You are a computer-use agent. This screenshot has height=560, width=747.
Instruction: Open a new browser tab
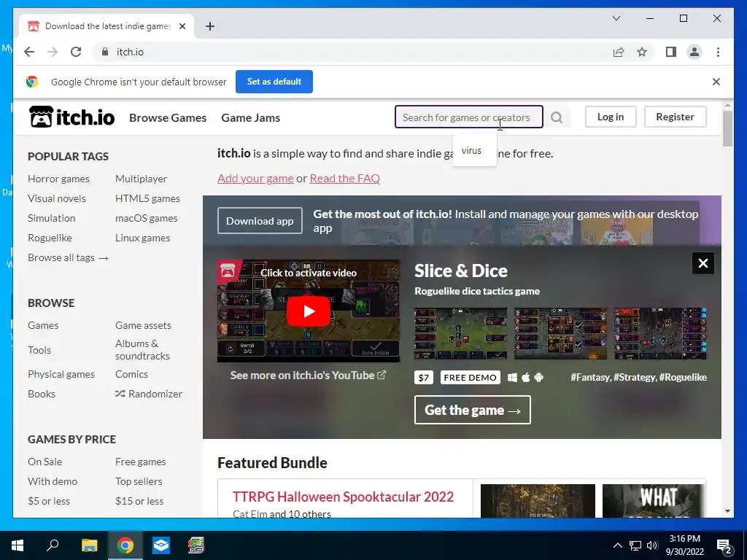(x=209, y=26)
